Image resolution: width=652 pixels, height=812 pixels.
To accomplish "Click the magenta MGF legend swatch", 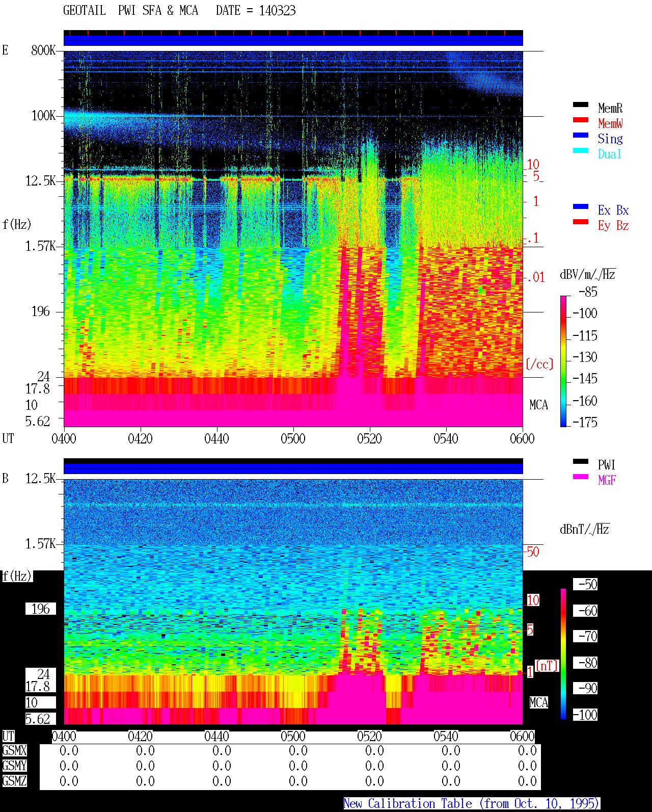I will 581,477.
